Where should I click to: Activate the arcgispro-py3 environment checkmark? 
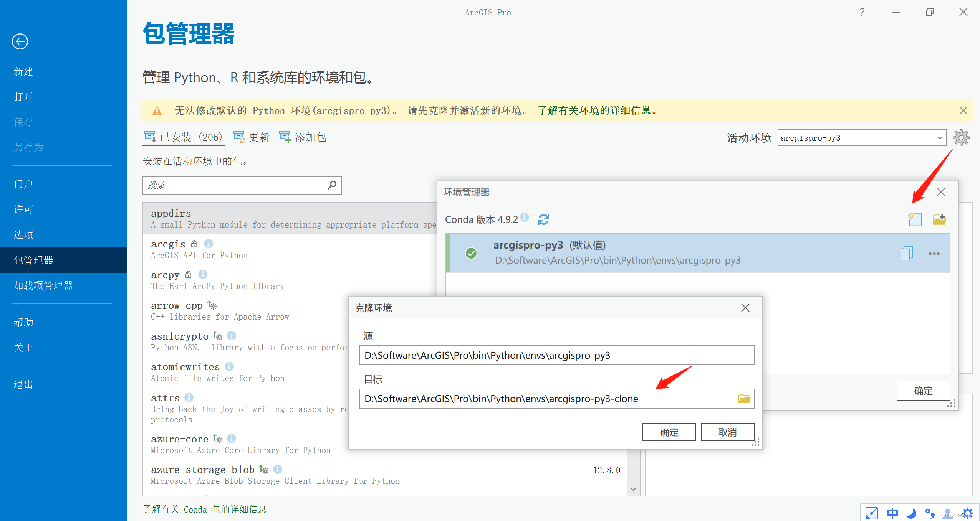471,253
